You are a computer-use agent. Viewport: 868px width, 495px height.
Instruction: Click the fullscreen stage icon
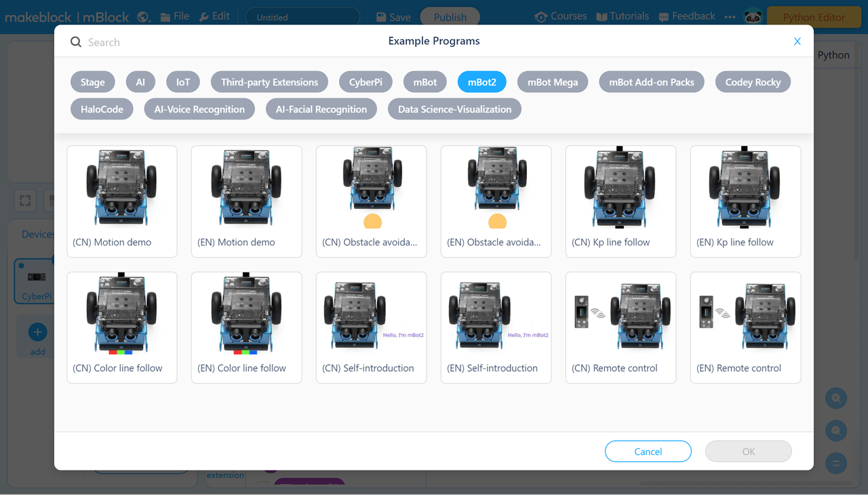[25, 201]
